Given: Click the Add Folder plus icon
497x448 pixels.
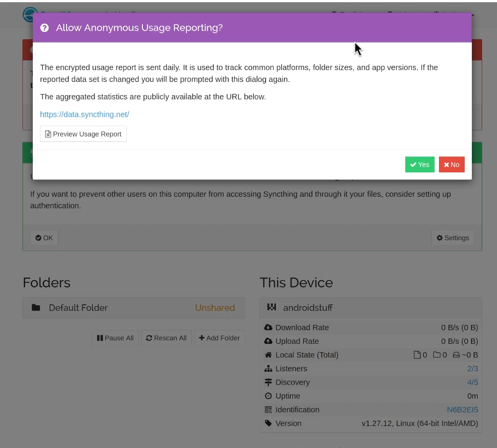Looking at the screenshot, I should click(x=202, y=338).
